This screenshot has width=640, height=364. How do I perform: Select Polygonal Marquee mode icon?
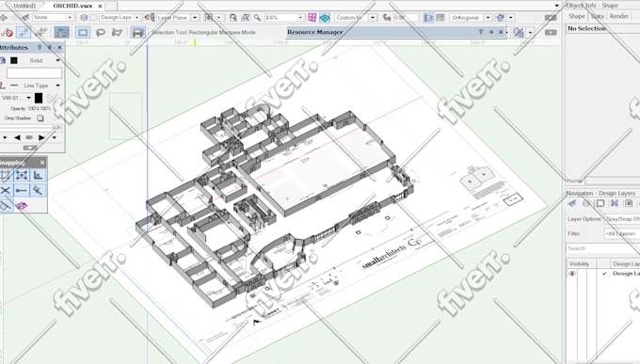coord(117,32)
